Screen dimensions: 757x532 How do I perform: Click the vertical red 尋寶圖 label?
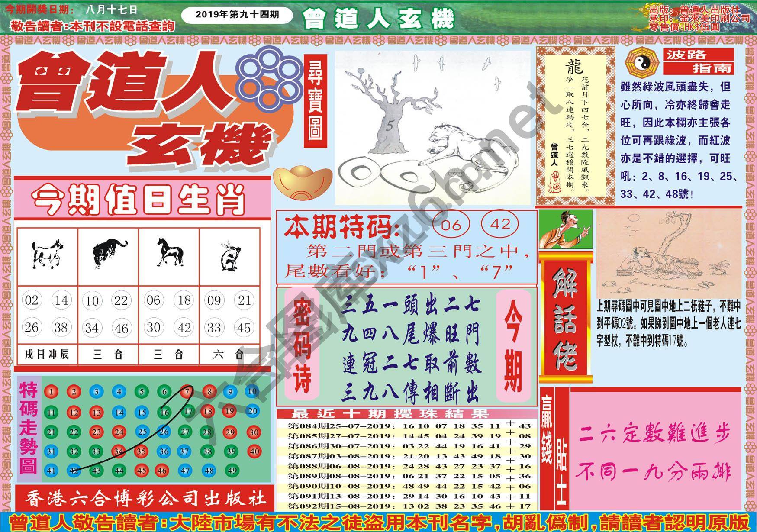click(315, 100)
